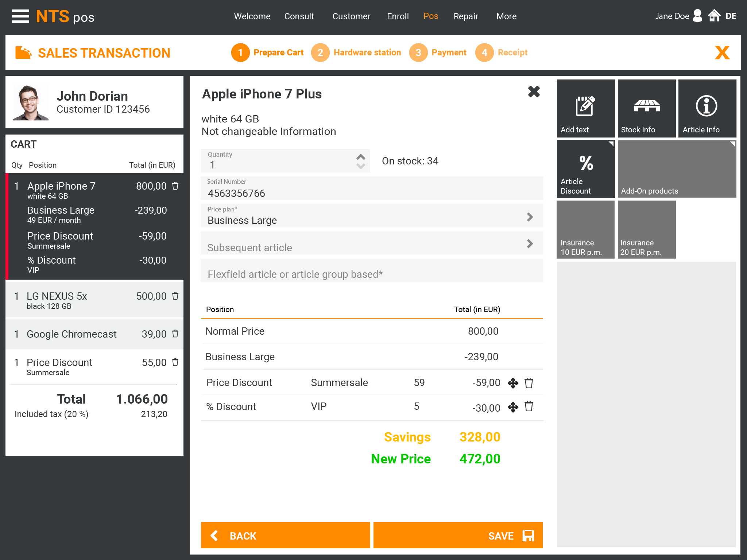Delete Apple iPhone 7 from cart
Image resolution: width=747 pixels, height=560 pixels.
pos(175,186)
